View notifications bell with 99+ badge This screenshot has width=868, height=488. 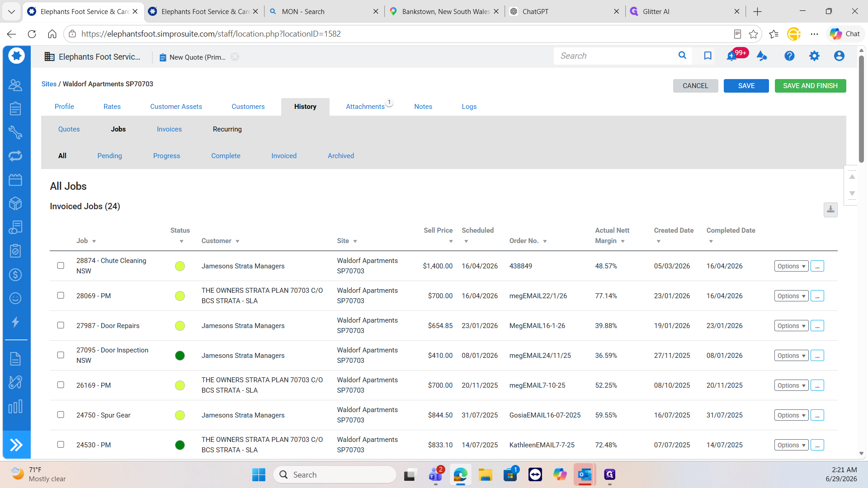point(732,56)
